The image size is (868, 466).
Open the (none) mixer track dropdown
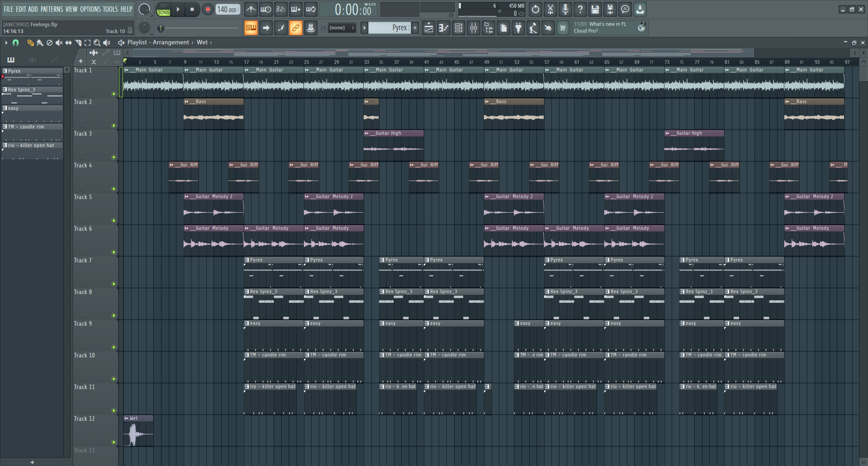[342, 28]
